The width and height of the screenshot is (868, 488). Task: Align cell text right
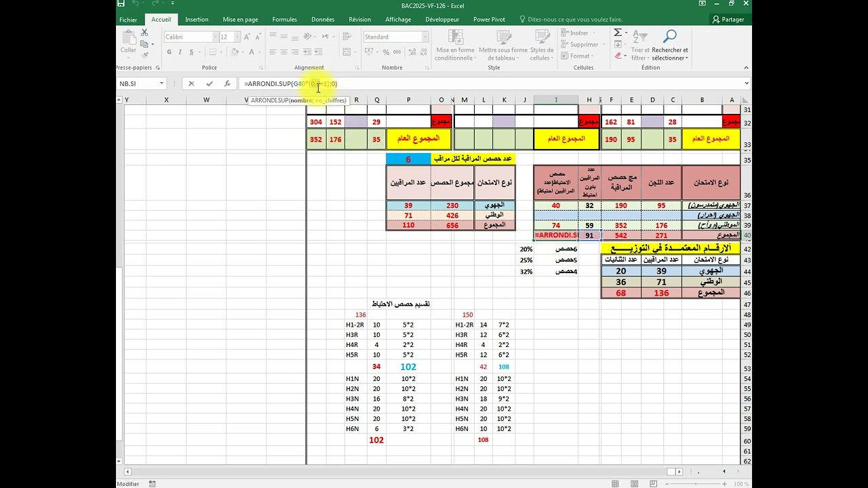point(295,52)
